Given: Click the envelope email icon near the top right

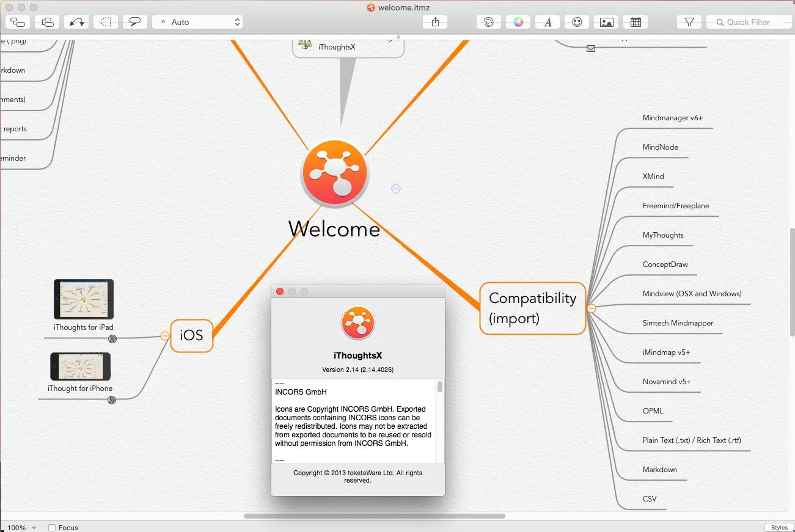Looking at the screenshot, I should click(x=591, y=48).
